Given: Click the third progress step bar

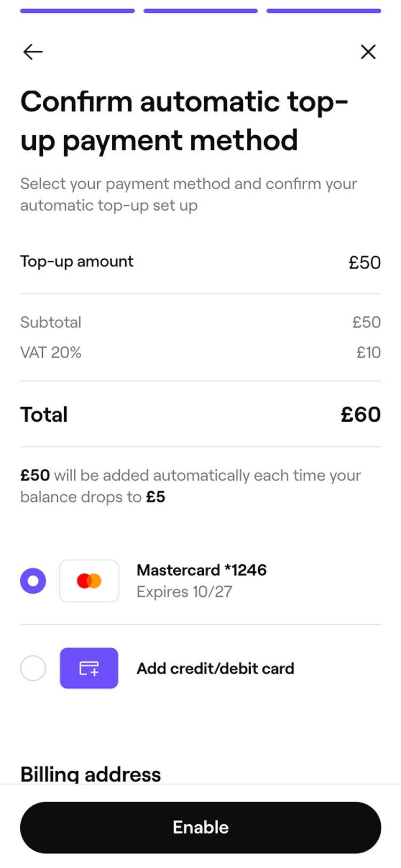Looking at the screenshot, I should (324, 11).
